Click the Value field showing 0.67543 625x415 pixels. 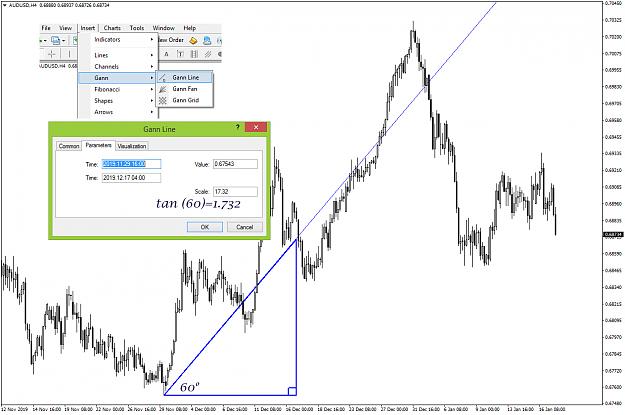[235, 164]
